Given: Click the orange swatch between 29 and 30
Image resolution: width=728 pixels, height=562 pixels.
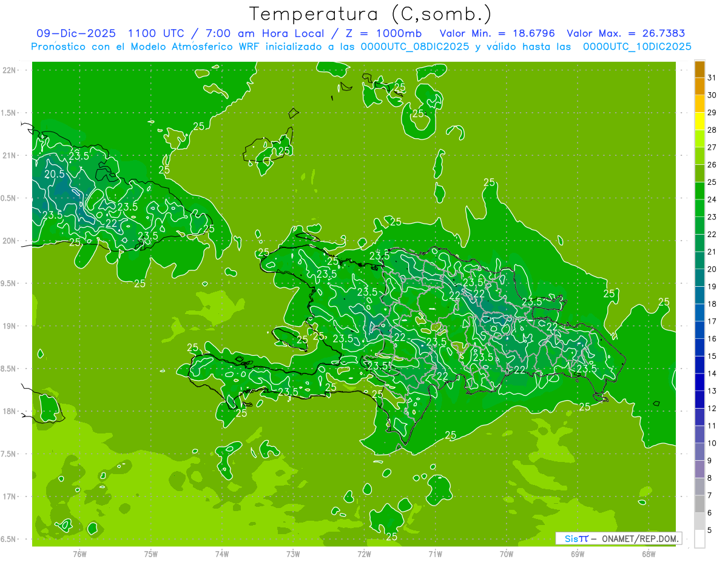Looking at the screenshot, I should coord(699,104).
